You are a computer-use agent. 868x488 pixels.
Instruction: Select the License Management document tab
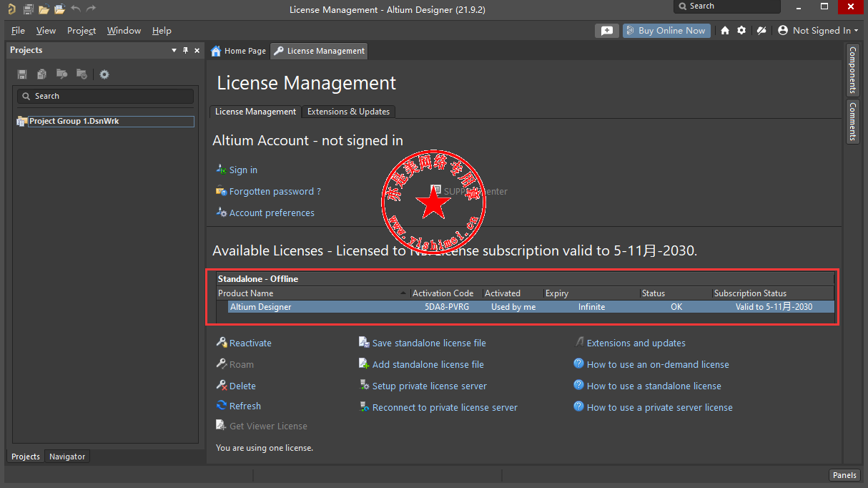[319, 51]
